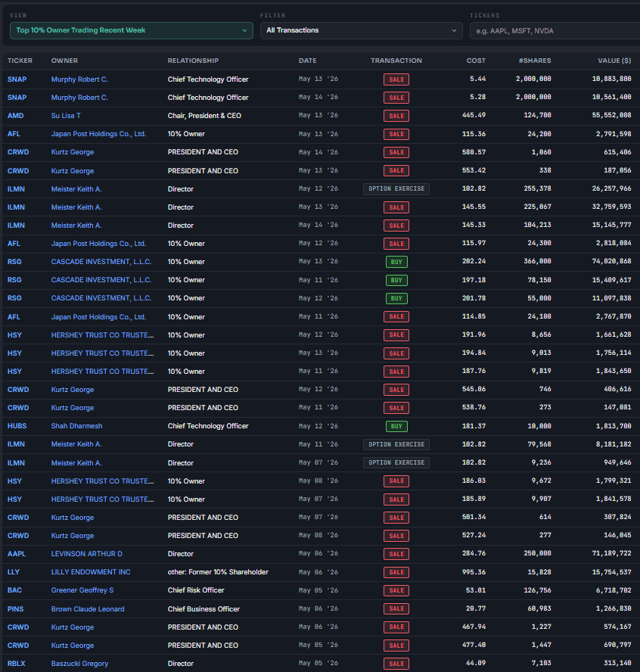The width and height of the screenshot is (640, 672).
Task: Open owner LEVINSON ARTHUR D
Action: coord(86,554)
